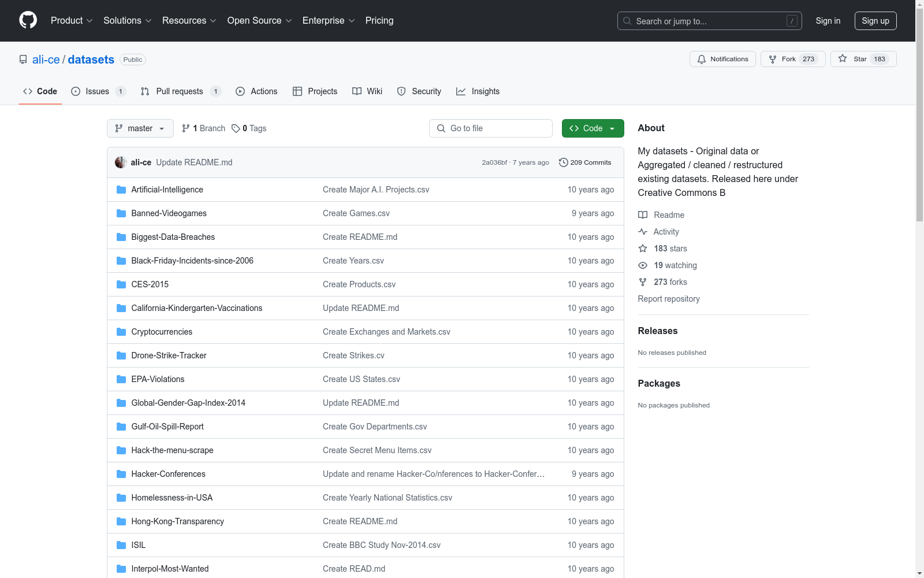Click the book icon beside Readme

click(643, 215)
